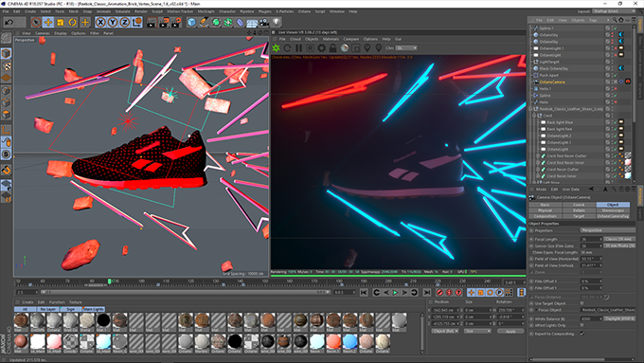
Task: Click Render View clapperboard icon
Action: click(x=152, y=22)
